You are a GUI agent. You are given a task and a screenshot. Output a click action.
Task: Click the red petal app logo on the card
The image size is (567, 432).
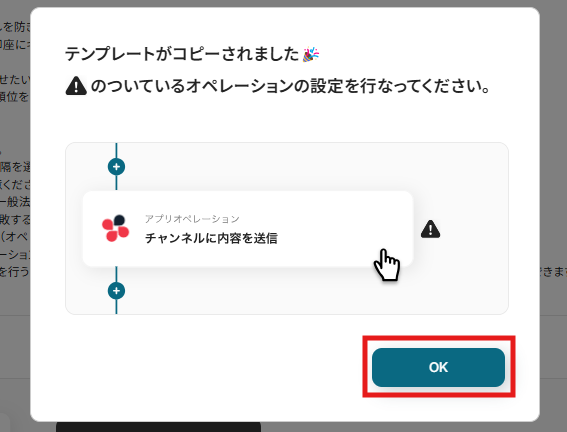tap(115, 228)
